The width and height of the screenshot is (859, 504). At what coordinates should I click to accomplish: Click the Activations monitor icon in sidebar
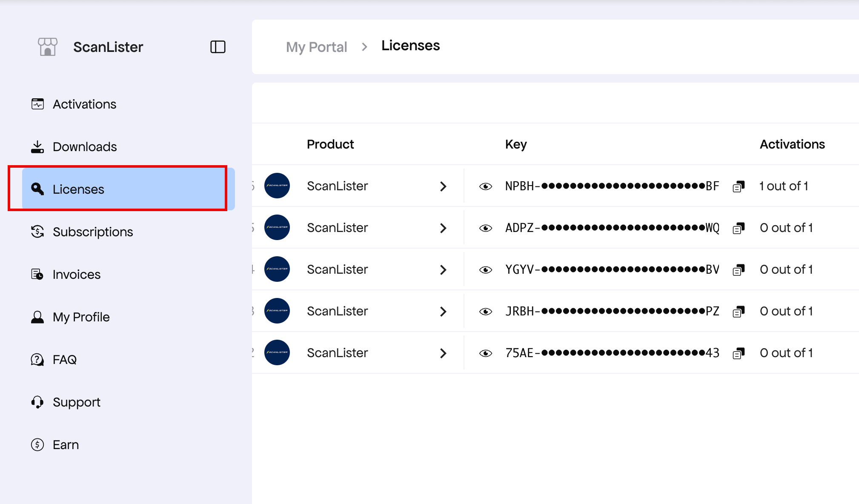[x=37, y=104]
